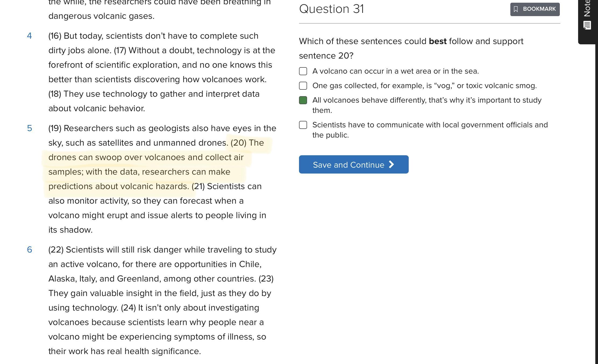
Task: Select checkbox for 'Scientists have to communicate' option
Action: pos(303,125)
